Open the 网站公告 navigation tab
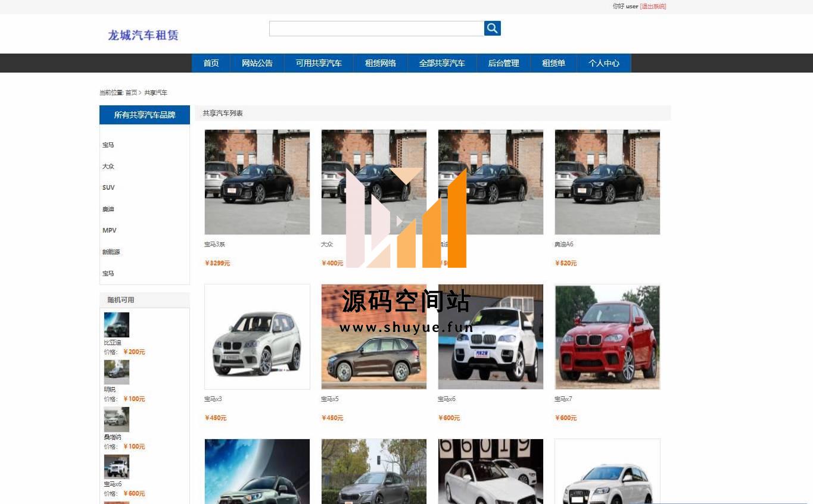This screenshot has width=813, height=504. pyautogui.click(x=257, y=63)
